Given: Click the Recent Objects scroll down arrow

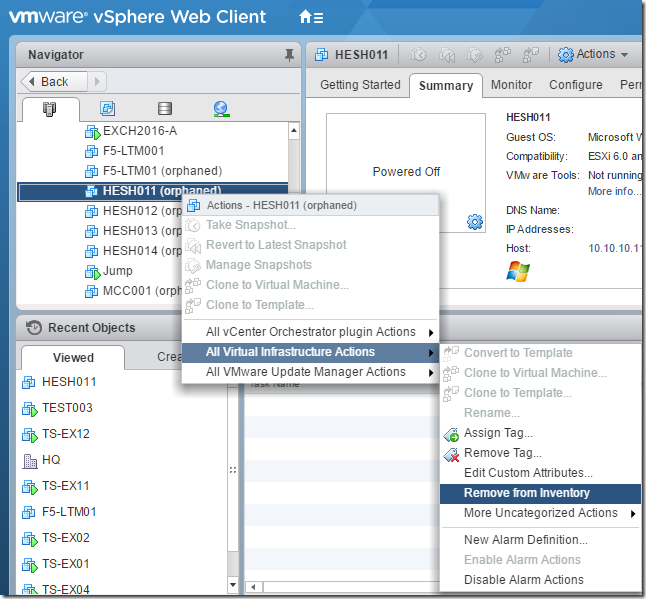Looking at the screenshot, I should click(x=233, y=585).
